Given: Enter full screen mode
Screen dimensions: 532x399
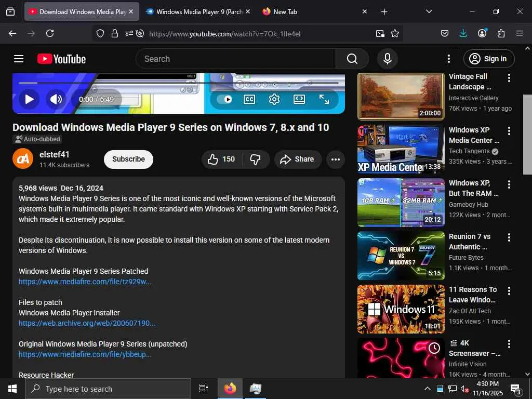Looking at the screenshot, I should (x=324, y=99).
